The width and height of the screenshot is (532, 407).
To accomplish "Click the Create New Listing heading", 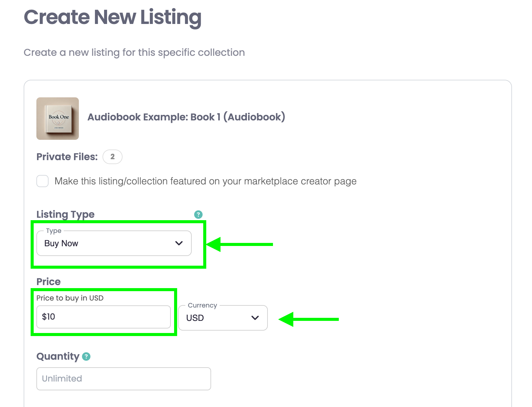I will [113, 17].
